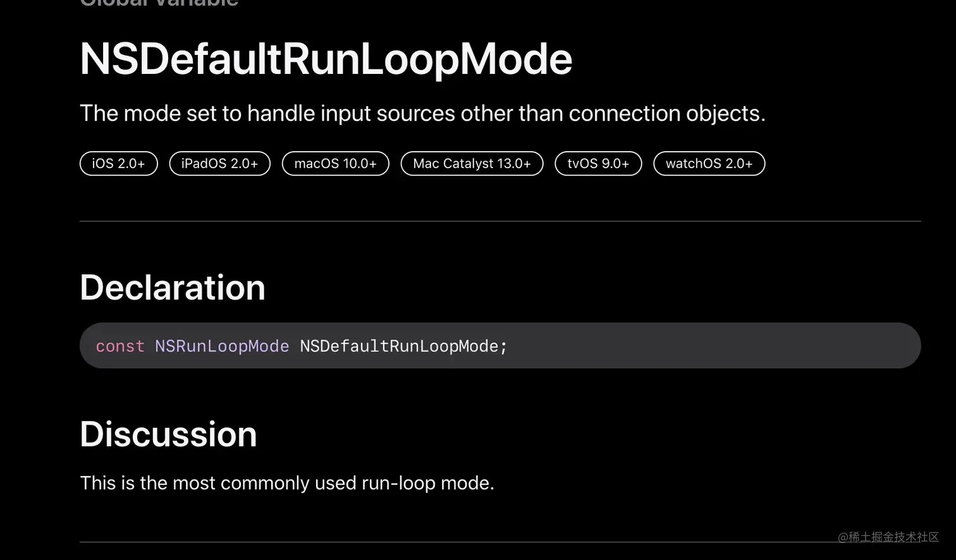956x560 pixels.
Task: Open the NSRunLoopMode type link in declaration
Action: tap(222, 346)
